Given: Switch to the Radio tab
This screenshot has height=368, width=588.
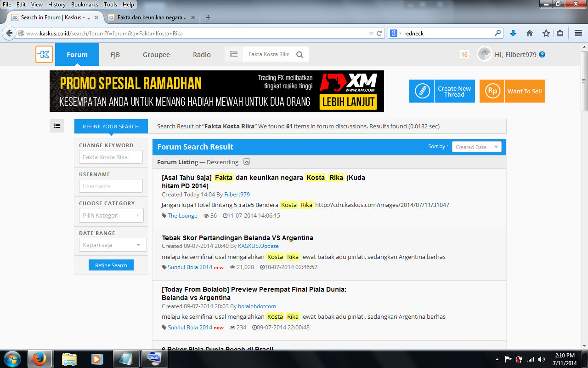Looking at the screenshot, I should [202, 54].
